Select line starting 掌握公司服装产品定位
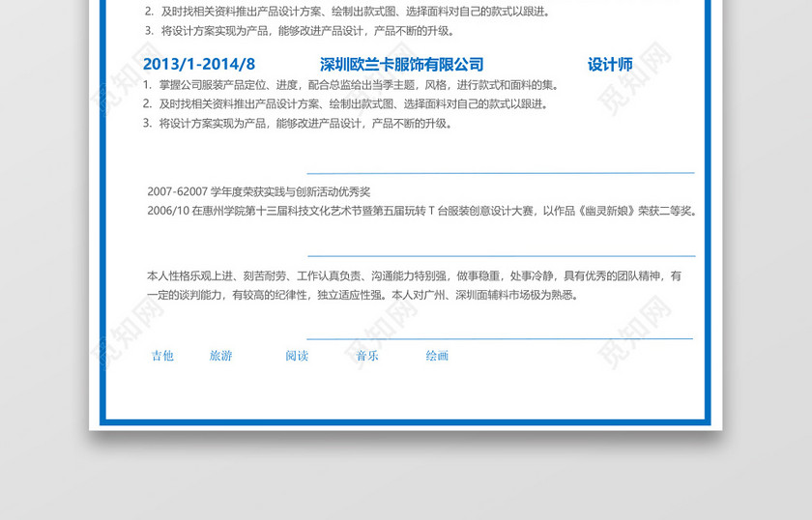The image size is (812, 520). pyautogui.click(x=351, y=85)
